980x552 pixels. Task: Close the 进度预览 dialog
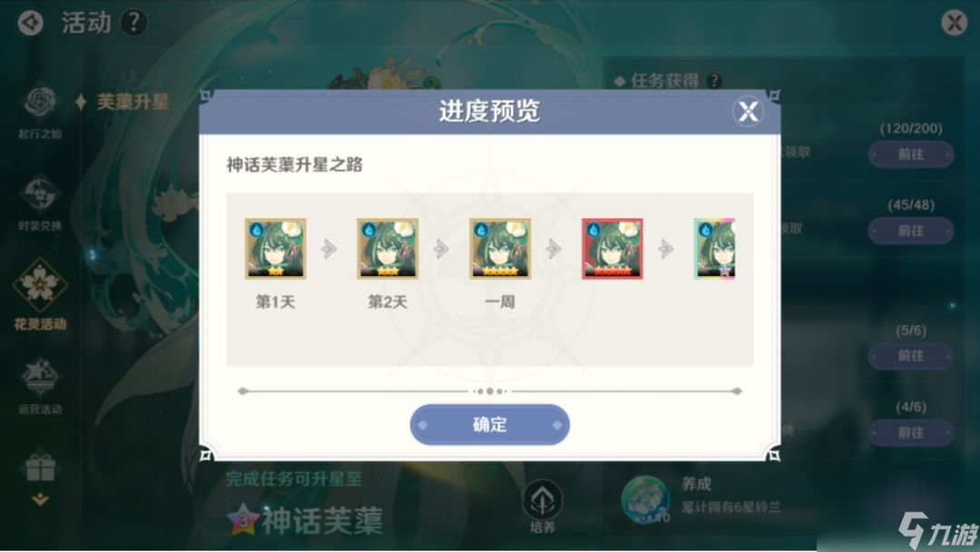pyautogui.click(x=748, y=112)
